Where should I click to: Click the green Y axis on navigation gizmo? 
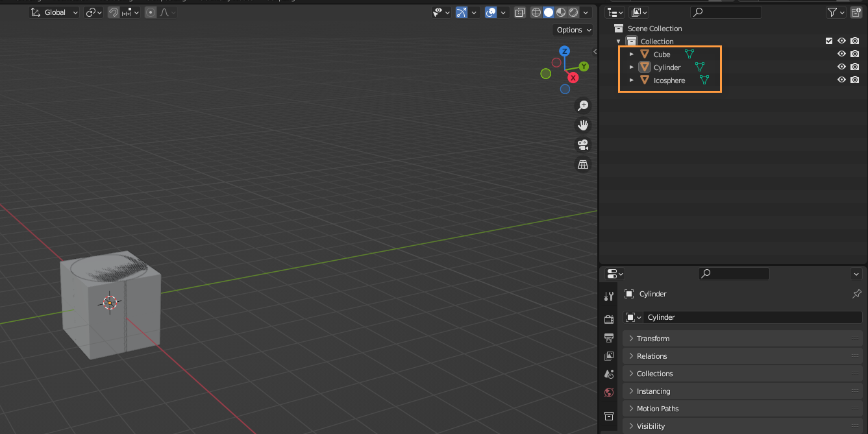pos(584,66)
